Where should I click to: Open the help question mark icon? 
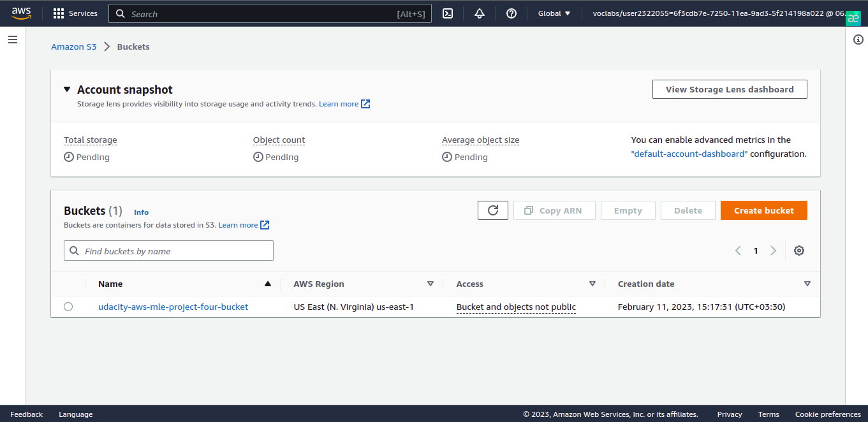(511, 13)
